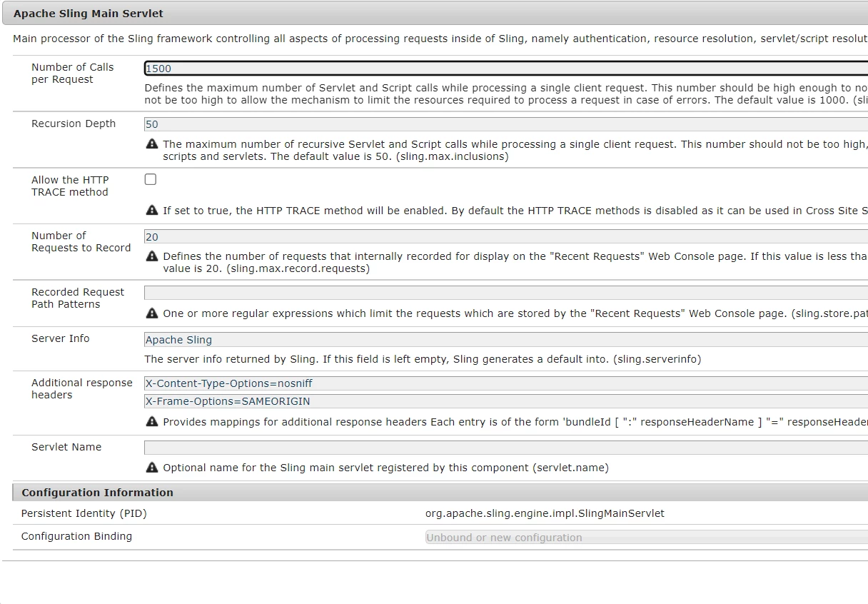Click the warning icon under Servlet Name
The width and height of the screenshot is (868, 604).
(151, 468)
